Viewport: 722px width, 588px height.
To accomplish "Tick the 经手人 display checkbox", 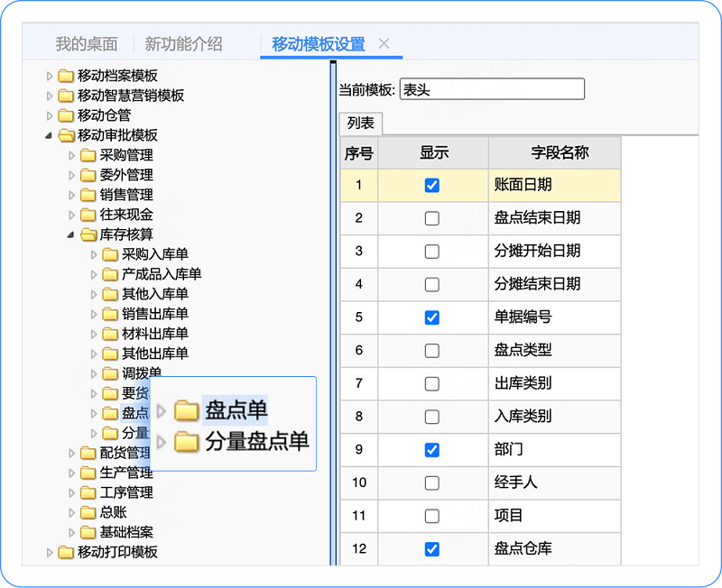I will [x=432, y=482].
